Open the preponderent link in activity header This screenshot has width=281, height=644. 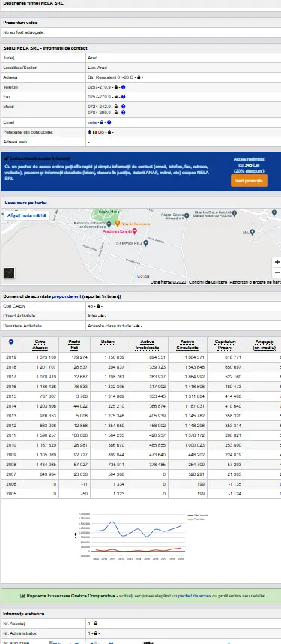(67, 296)
